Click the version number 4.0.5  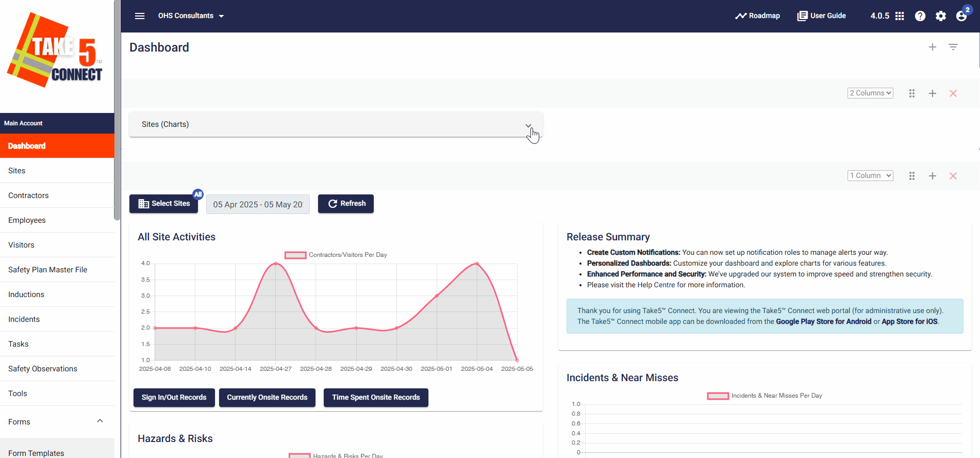coord(879,16)
